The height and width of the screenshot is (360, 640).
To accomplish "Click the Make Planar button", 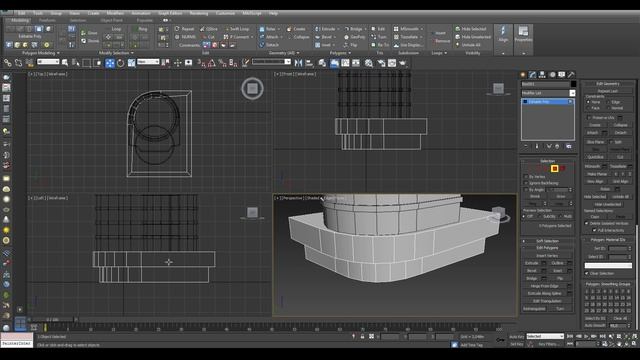I will (597, 174).
